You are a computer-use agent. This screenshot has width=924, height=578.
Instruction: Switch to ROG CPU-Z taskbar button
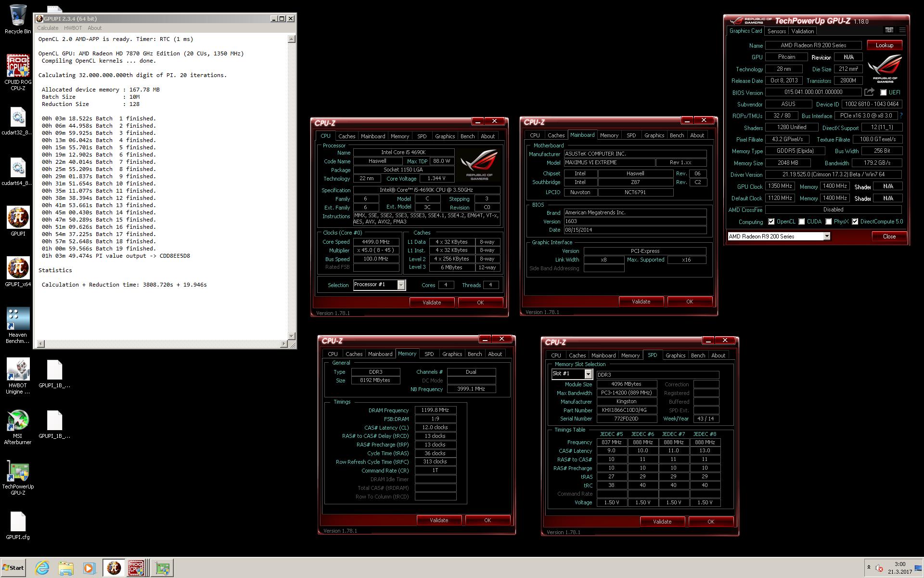[137, 568]
